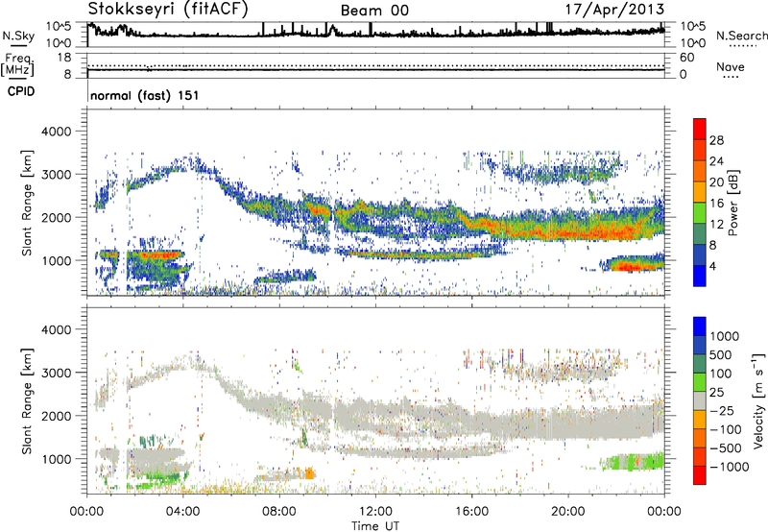Click the velocity panel Slant Range axis label

(27, 400)
